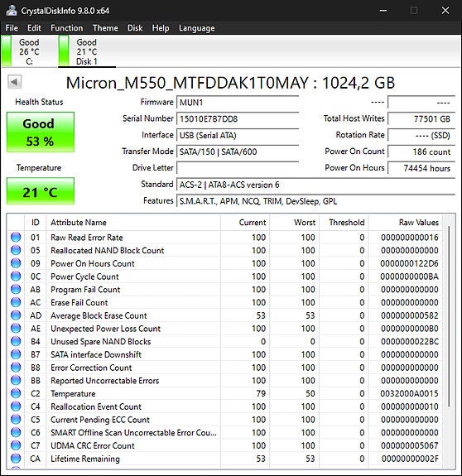Click the attribute list vertical scrollbar
This screenshot has width=462, height=476.
click(x=450, y=315)
